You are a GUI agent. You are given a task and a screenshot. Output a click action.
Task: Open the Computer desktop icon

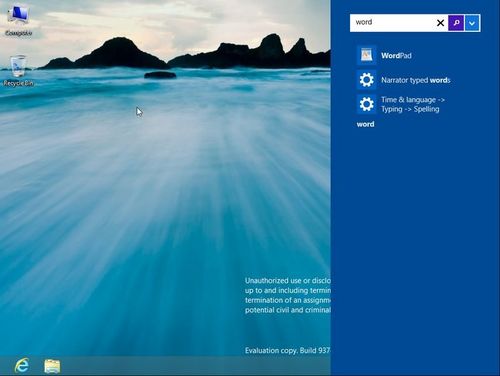tap(18, 15)
